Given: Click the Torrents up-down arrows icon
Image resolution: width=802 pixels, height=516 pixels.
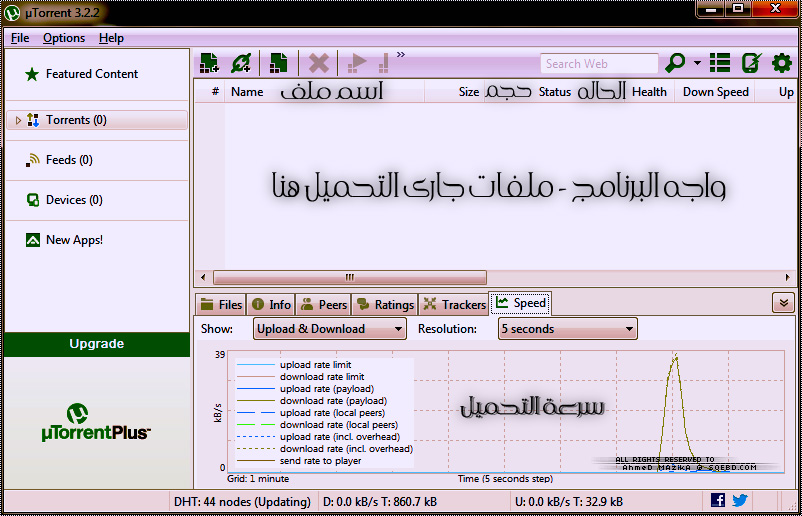Looking at the screenshot, I should (x=33, y=120).
